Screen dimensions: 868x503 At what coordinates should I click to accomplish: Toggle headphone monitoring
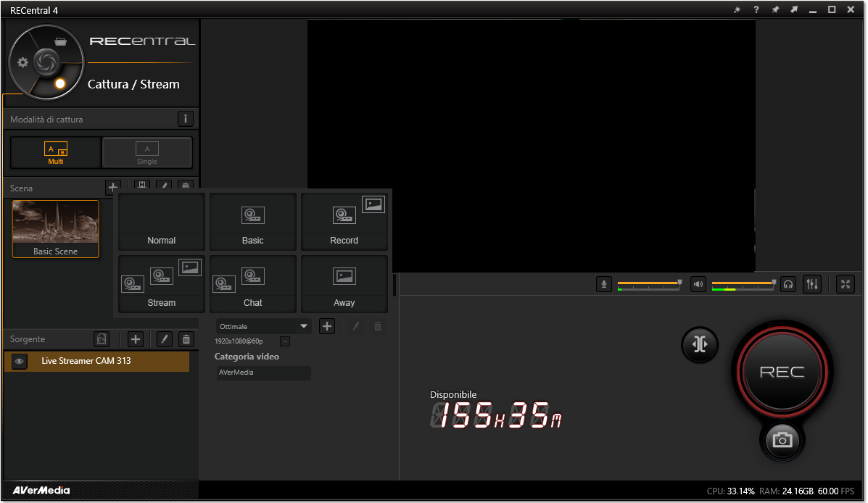pyautogui.click(x=788, y=284)
